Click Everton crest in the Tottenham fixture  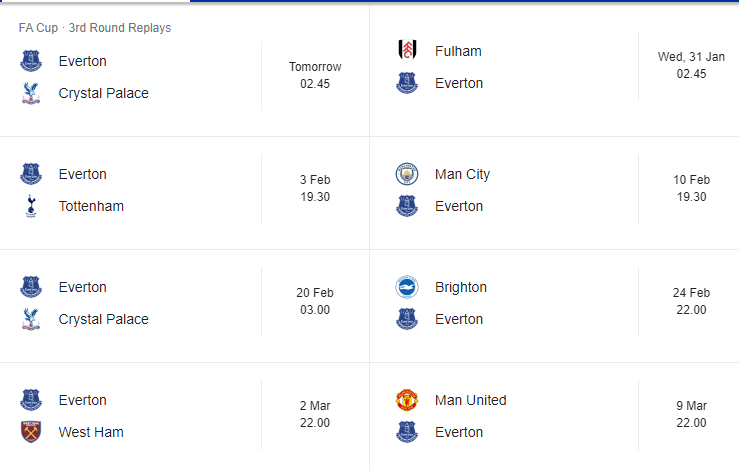click(x=31, y=174)
